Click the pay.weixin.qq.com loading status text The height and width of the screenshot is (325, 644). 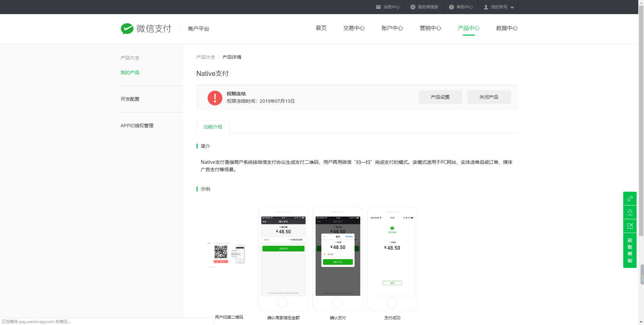click(36, 322)
